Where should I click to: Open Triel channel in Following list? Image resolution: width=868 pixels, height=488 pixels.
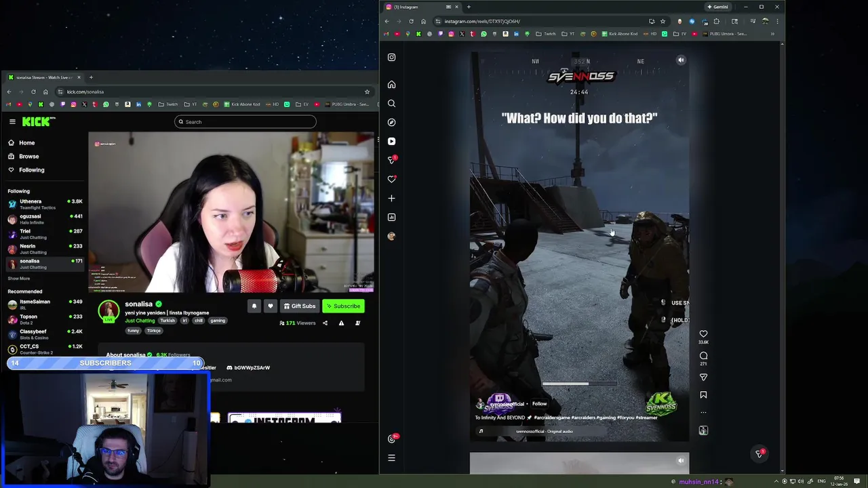(45, 234)
